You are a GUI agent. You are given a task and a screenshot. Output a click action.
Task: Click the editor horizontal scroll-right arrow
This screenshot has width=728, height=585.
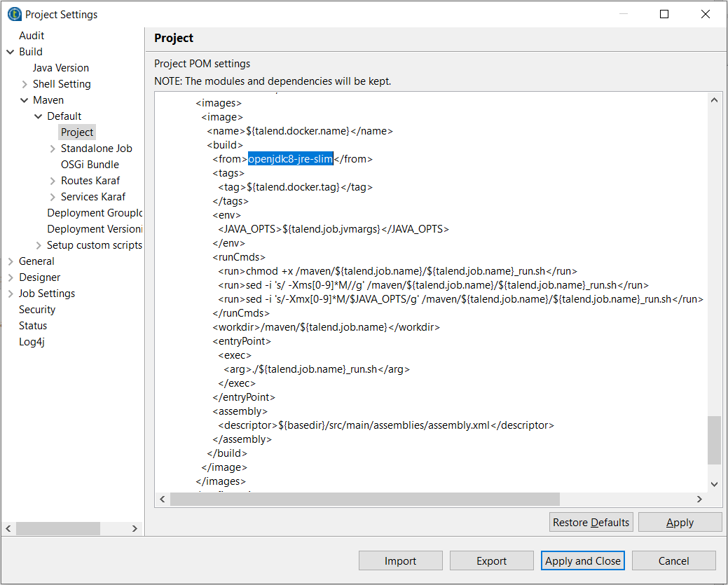tap(699, 499)
